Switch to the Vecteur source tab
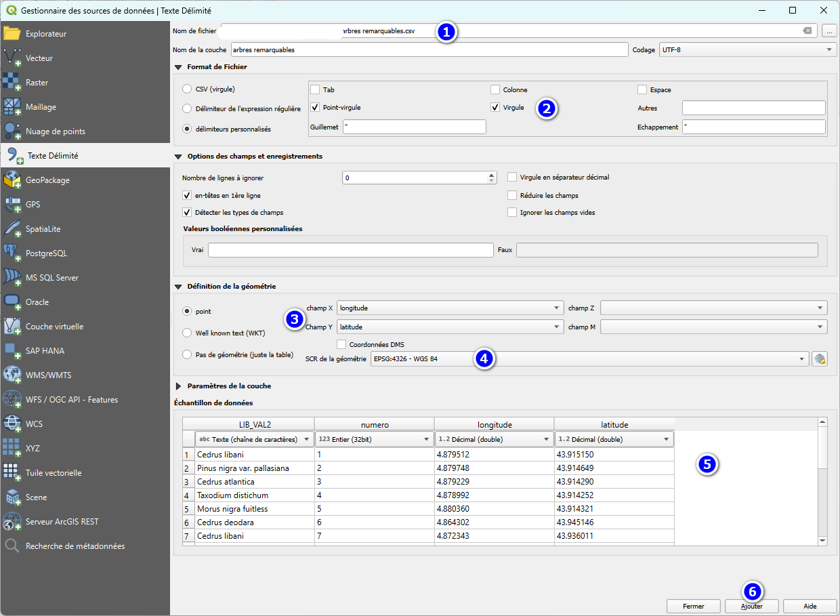This screenshot has height=616, width=840. pos(39,58)
